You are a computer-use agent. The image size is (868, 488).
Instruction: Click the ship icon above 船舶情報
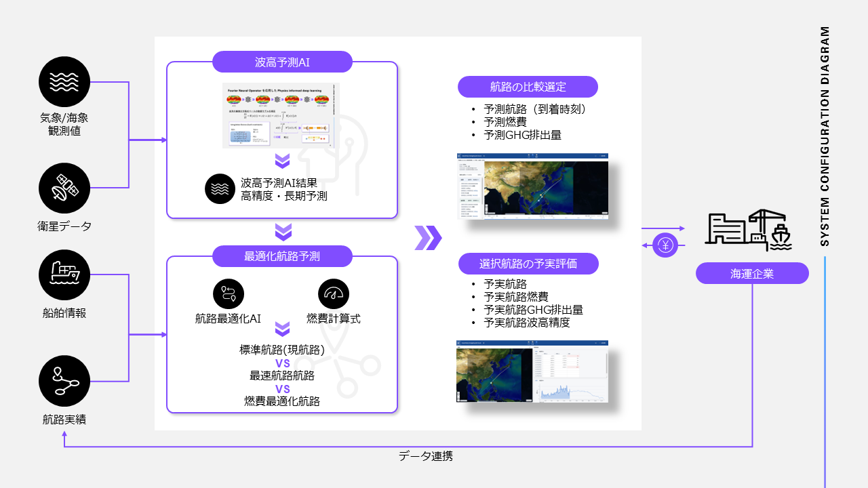[64, 274]
